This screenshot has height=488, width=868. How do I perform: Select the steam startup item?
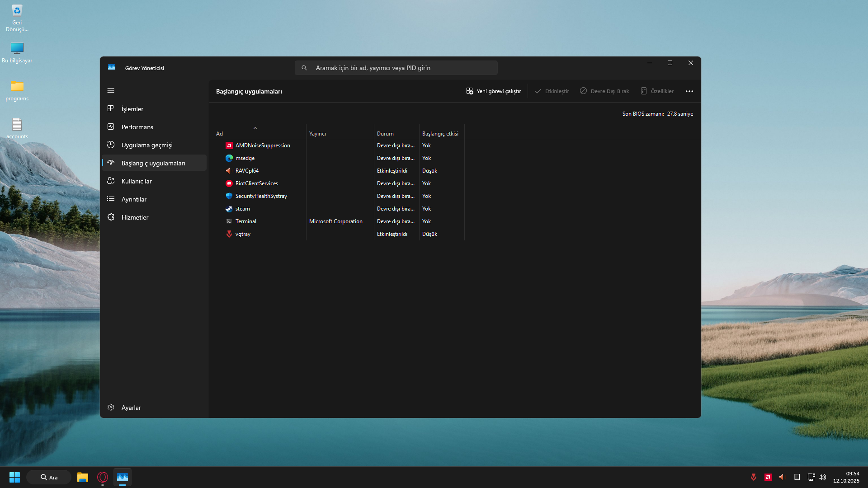[242, 209]
